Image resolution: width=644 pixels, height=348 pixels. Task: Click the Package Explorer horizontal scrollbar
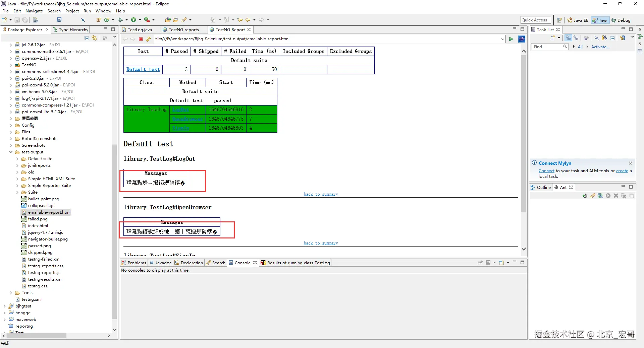tap(37, 336)
